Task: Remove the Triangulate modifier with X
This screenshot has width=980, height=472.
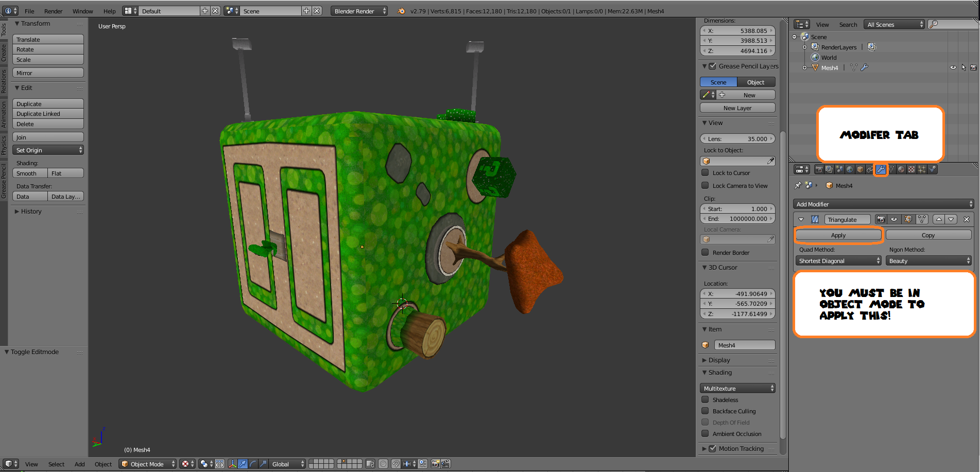Action: tap(967, 219)
